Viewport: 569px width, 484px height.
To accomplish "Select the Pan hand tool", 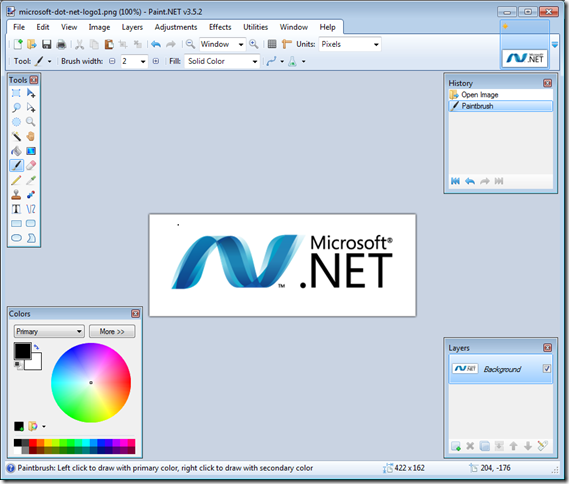I will click(x=31, y=136).
